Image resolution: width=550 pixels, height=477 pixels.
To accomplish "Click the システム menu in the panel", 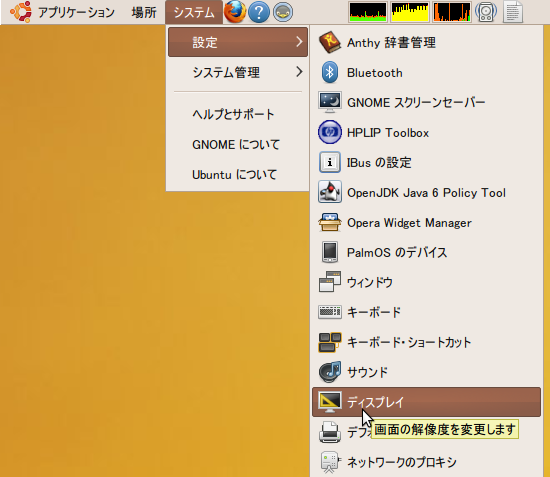I will point(194,12).
